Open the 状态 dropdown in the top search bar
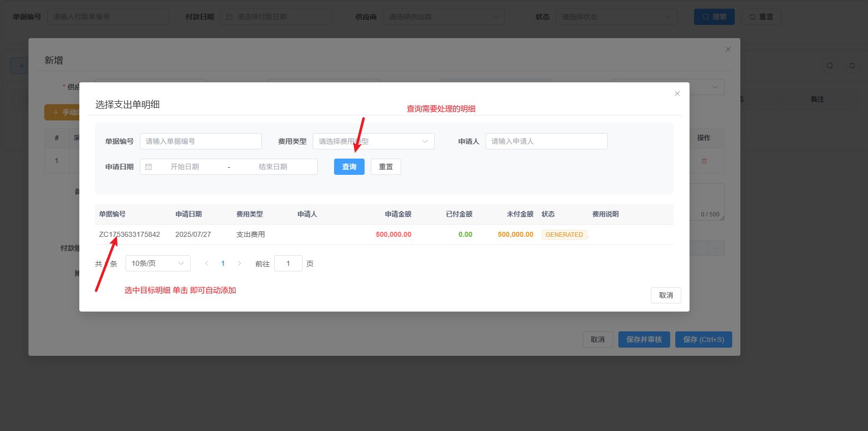 click(617, 17)
